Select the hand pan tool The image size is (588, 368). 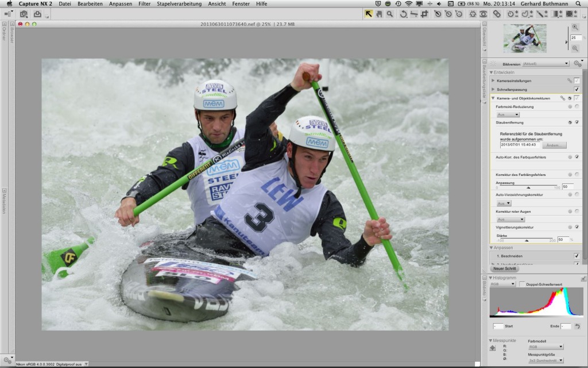tap(379, 14)
